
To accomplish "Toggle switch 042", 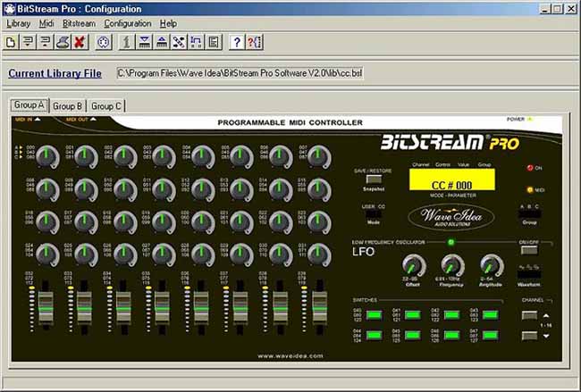I will pyautogui.click(x=451, y=315).
